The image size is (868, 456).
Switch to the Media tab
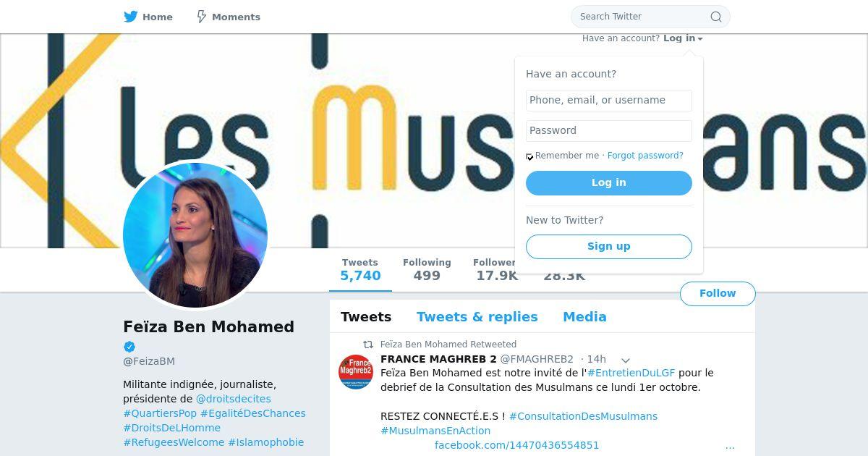(584, 317)
